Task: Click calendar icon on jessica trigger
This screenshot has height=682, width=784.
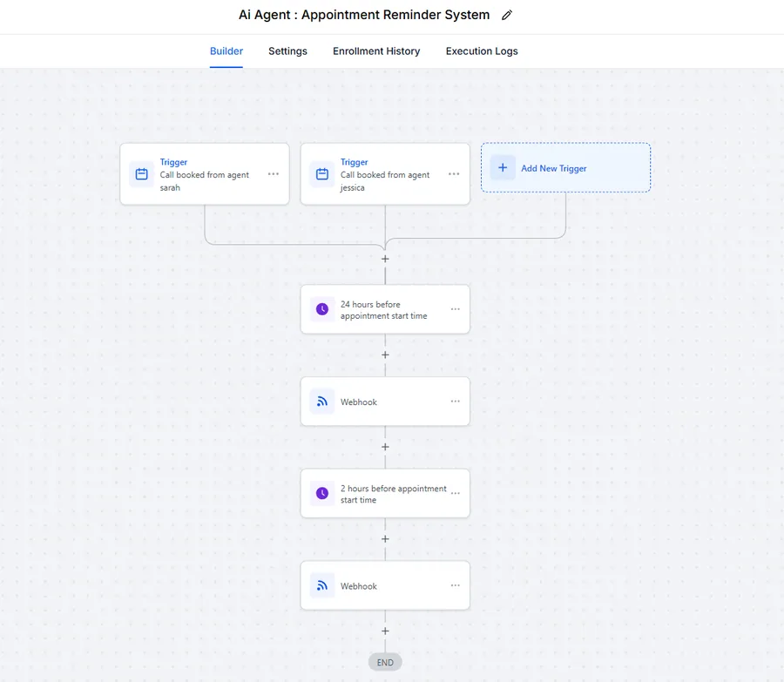Action: tap(322, 174)
